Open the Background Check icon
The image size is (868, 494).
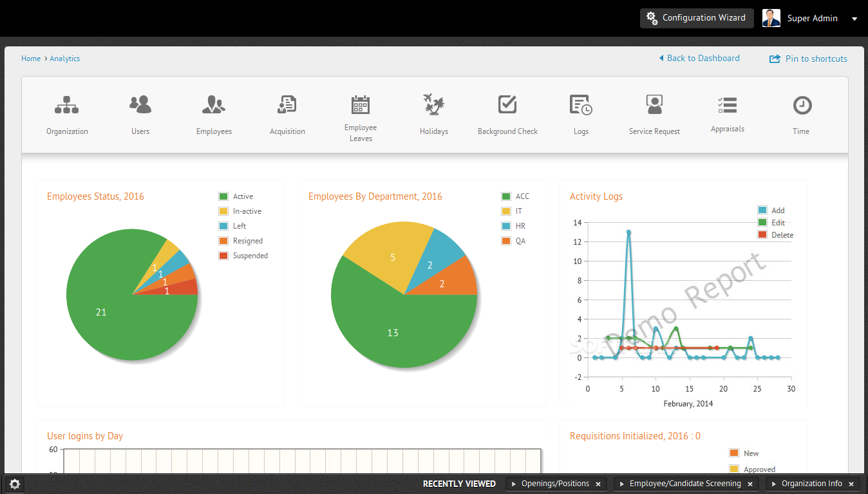(507, 105)
